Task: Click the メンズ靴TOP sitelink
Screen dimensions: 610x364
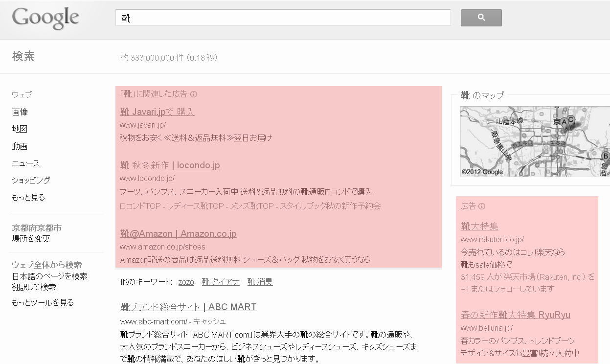Action: [252, 206]
